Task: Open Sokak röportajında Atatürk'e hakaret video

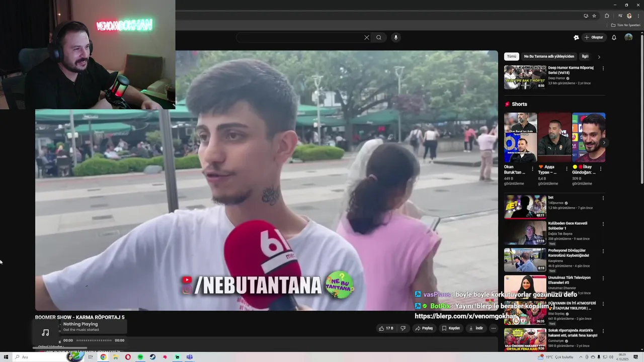Action: pos(525,339)
